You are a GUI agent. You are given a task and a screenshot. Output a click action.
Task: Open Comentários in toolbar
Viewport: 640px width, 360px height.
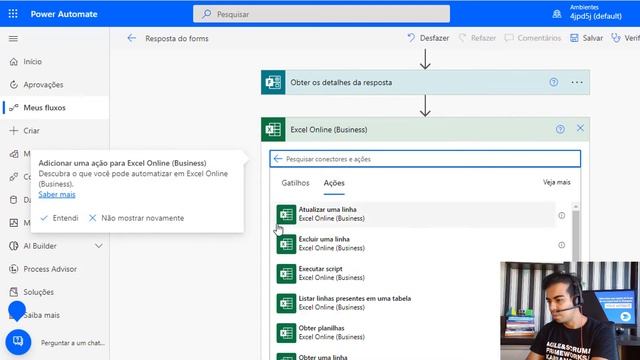point(533,38)
